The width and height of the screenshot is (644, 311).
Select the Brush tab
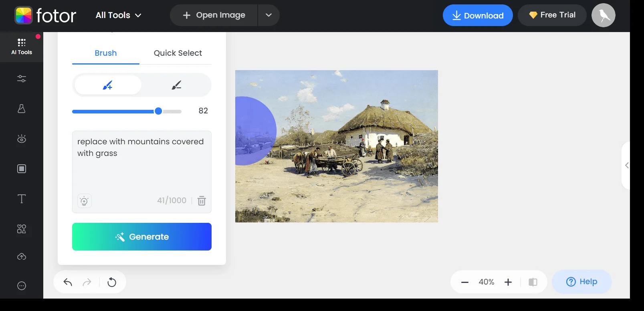coord(105,53)
